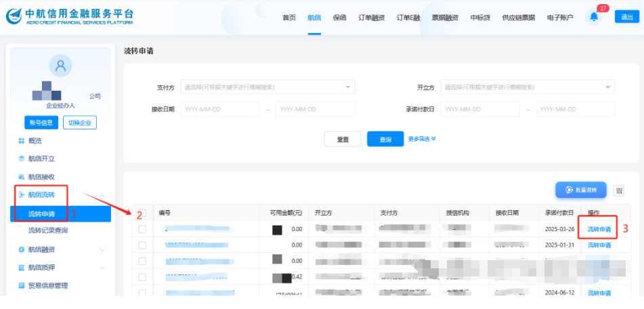This screenshot has height=309, width=644.
Task: Click the 2025-03-26 date cell
Action: [x=559, y=229]
